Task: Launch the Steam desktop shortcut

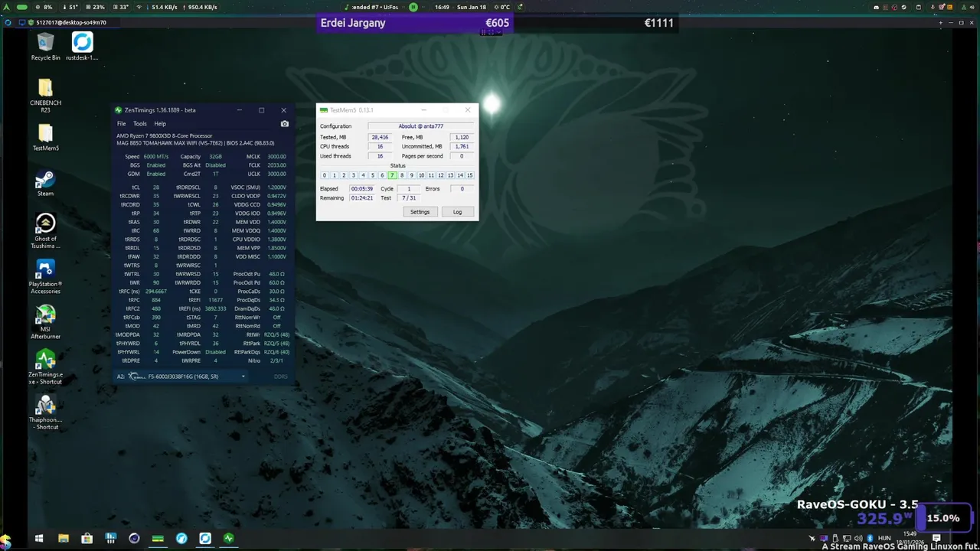Action: pyautogui.click(x=45, y=183)
